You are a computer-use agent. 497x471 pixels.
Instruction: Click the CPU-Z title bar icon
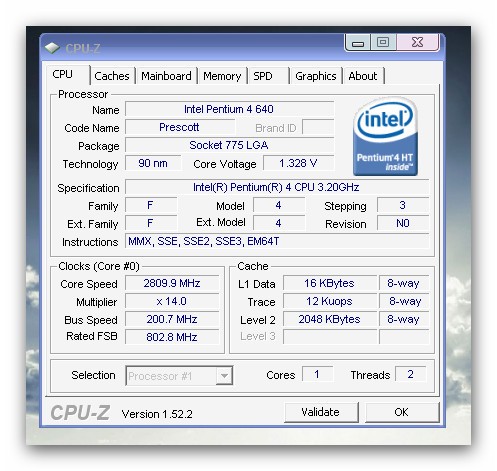pyautogui.click(x=52, y=49)
